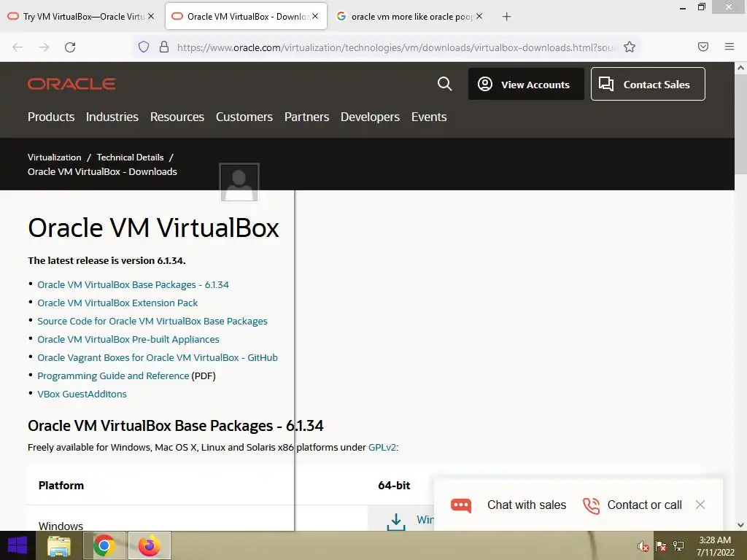The height and width of the screenshot is (560, 747).
Task: Select Chat with sales text
Action: [x=527, y=505]
